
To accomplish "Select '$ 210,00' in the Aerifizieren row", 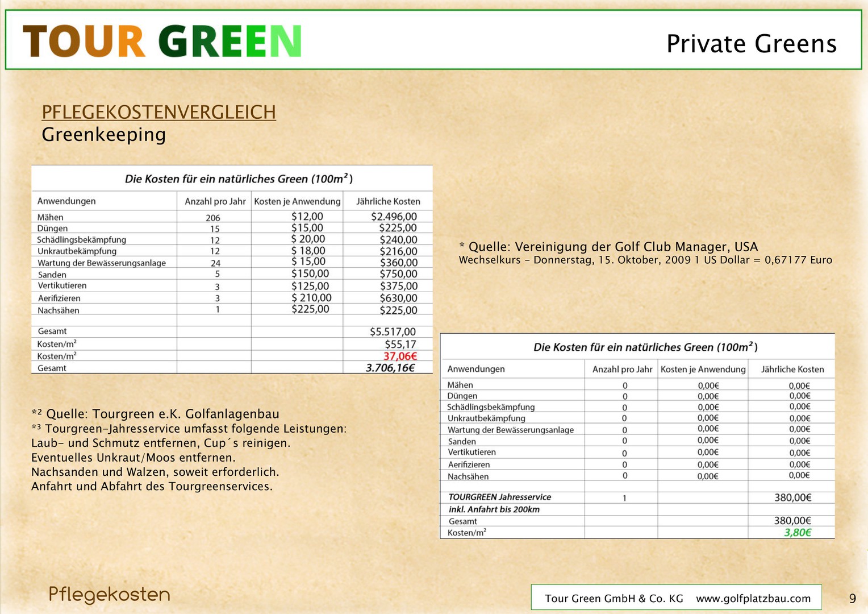I will pos(311,298).
